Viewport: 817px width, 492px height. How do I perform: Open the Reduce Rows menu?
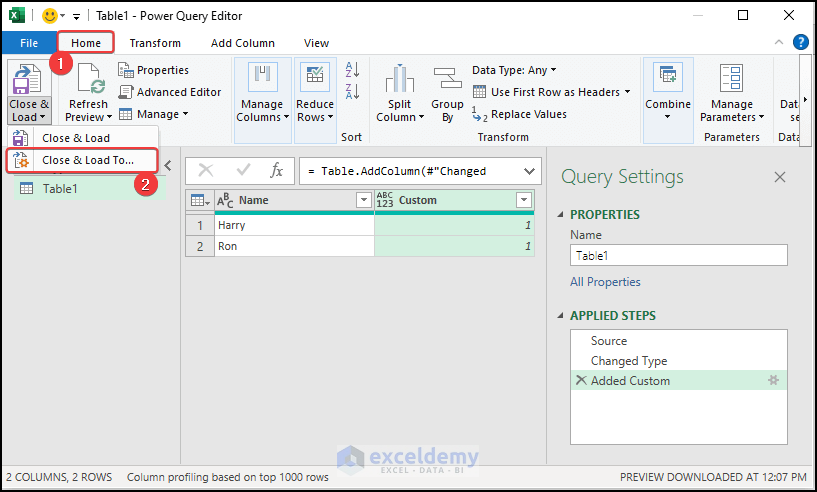(315, 99)
